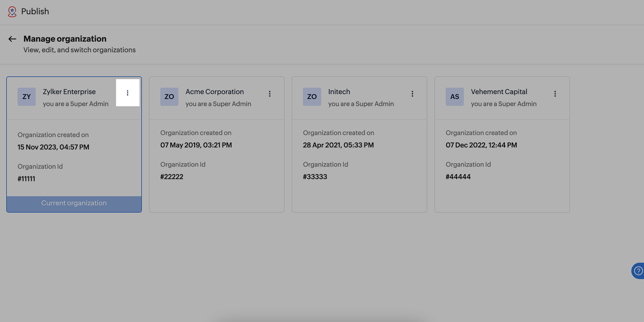The width and height of the screenshot is (644, 322).
Task: Click the ZY avatar for Zylker Enterprise
Action: pyautogui.click(x=27, y=97)
